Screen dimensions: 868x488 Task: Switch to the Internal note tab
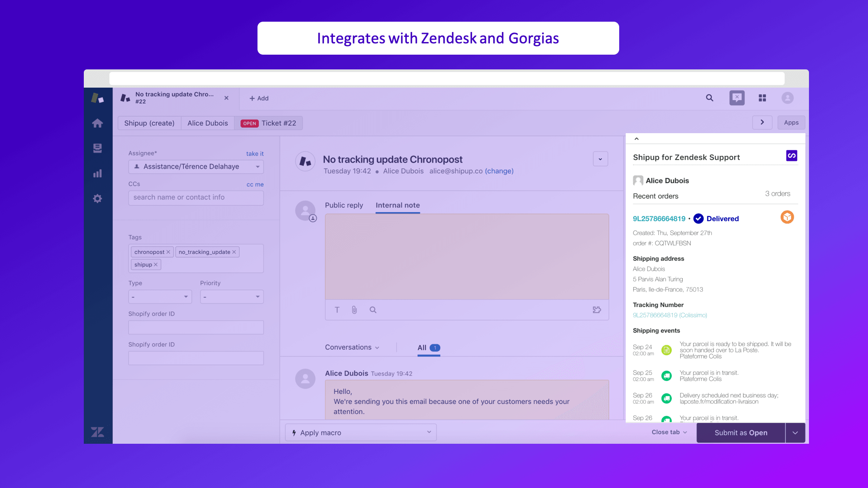(x=397, y=205)
